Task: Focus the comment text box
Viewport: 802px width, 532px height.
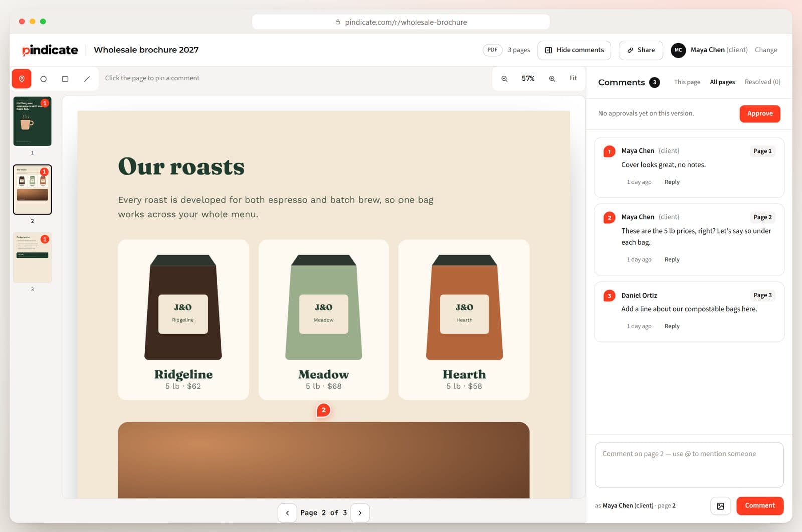Action: tap(689, 465)
